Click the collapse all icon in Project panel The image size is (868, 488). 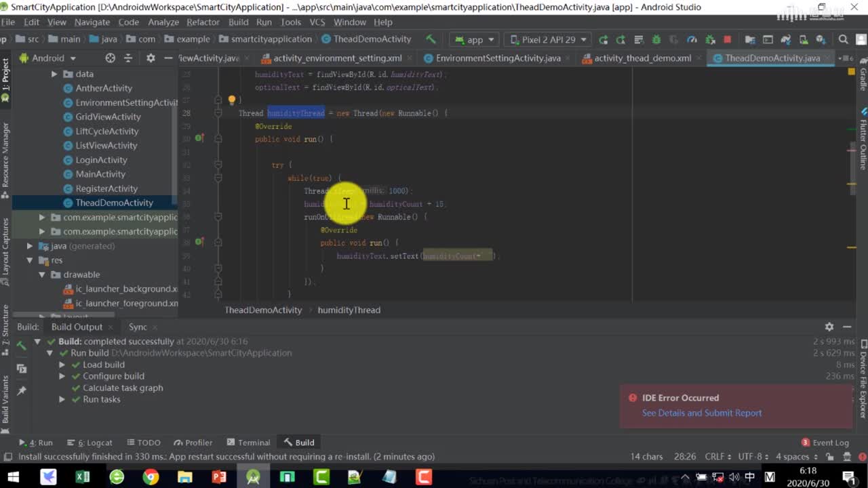[127, 58]
